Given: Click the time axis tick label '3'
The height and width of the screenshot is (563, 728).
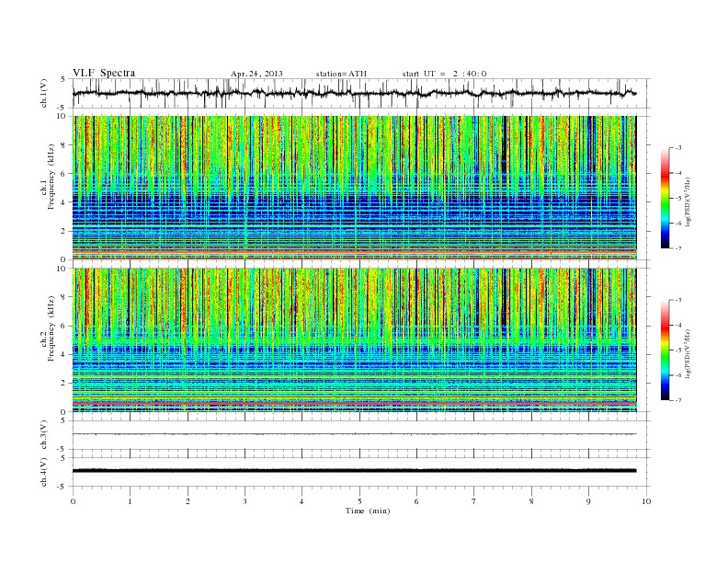Looking at the screenshot, I should (245, 501).
